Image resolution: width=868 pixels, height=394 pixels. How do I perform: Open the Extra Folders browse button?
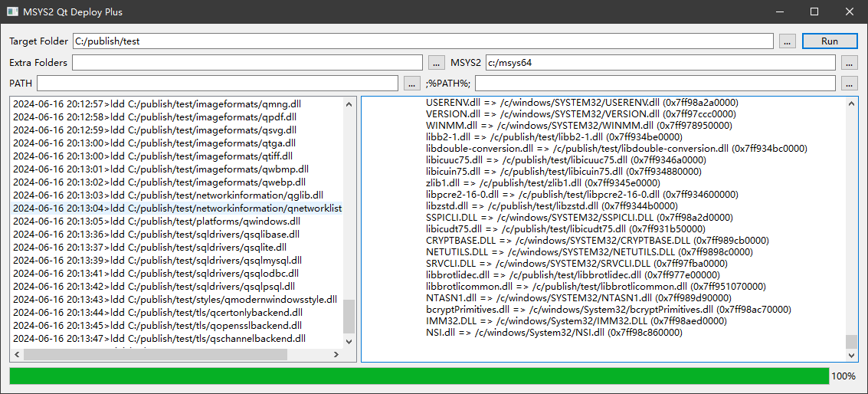pos(436,63)
